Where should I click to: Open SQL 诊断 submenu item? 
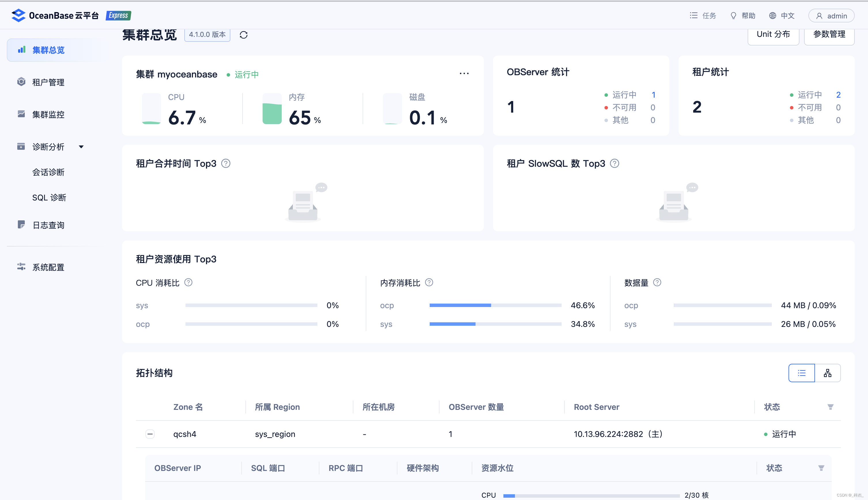click(x=49, y=198)
